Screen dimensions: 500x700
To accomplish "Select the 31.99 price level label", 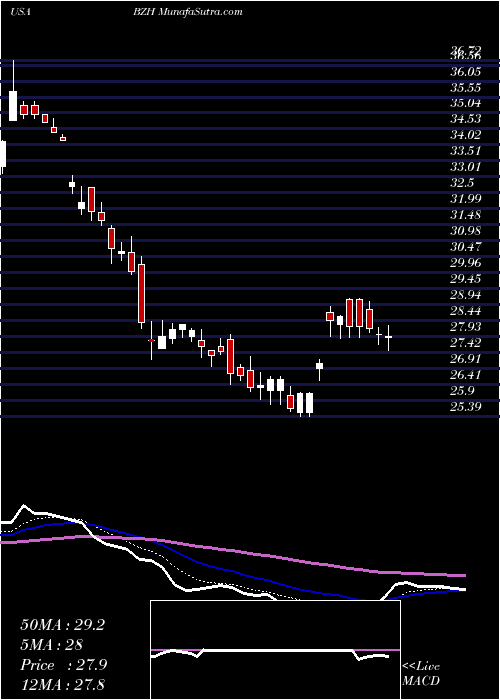I will coord(465,199).
